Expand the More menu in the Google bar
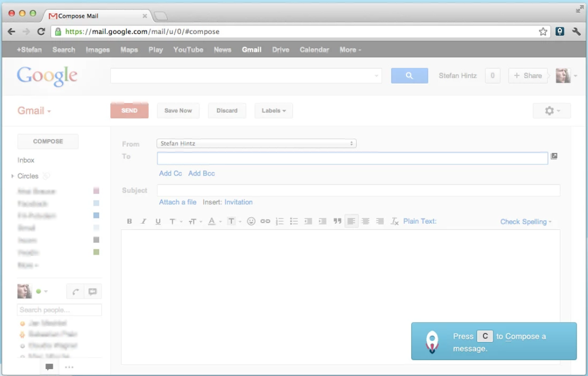Screen dimensions: 588x376 pyautogui.click(x=350, y=49)
